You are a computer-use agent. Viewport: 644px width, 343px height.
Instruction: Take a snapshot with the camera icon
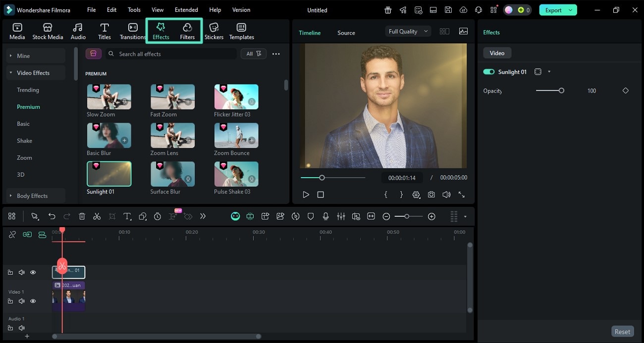pos(431,195)
